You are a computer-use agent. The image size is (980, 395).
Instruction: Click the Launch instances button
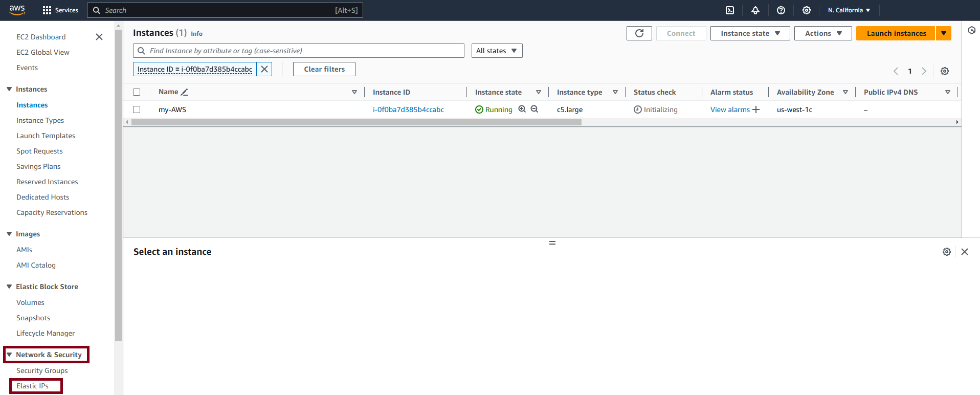[896, 33]
